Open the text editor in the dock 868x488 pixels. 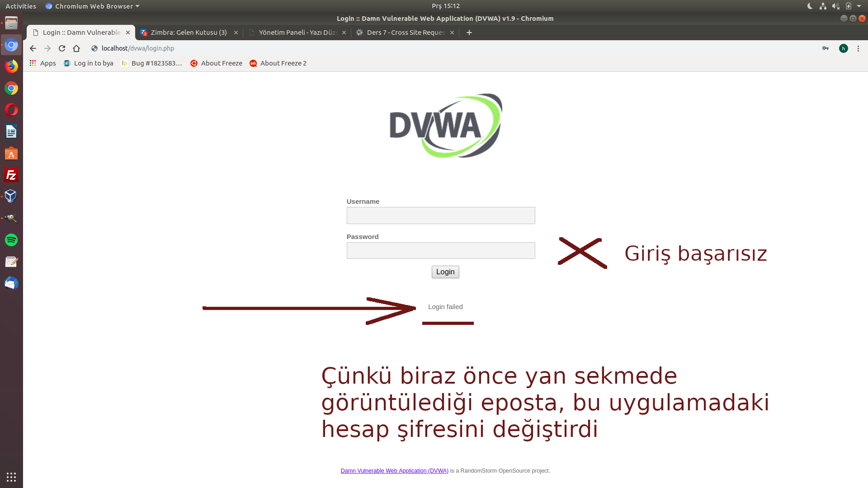(11, 262)
